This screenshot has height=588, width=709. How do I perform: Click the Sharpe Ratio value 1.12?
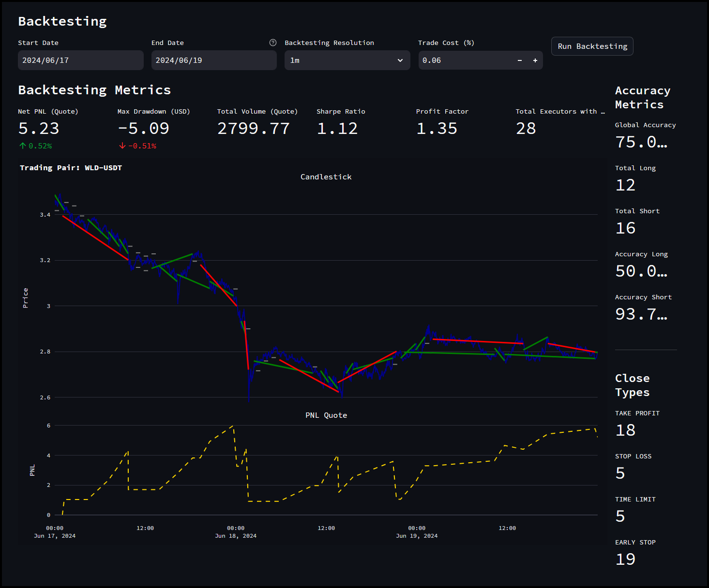pos(337,129)
